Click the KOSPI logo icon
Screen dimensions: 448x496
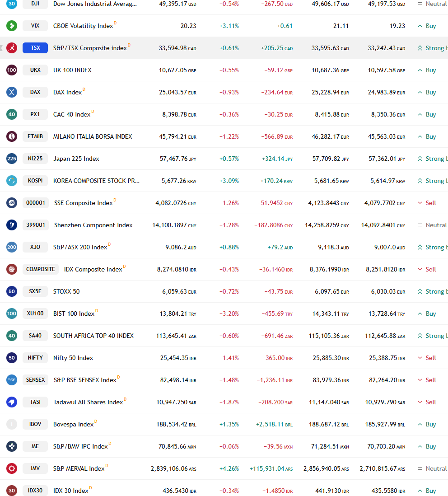tap(12, 181)
